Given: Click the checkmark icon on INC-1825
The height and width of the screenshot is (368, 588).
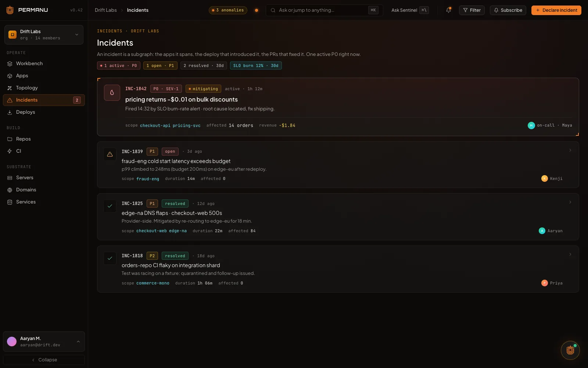Looking at the screenshot, I should [110, 206].
